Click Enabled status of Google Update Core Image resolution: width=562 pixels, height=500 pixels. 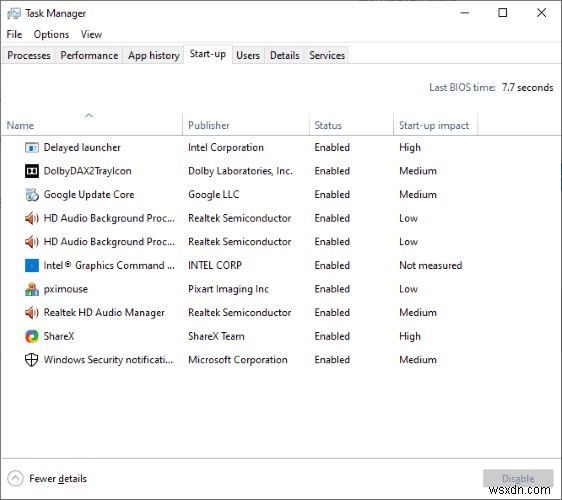[x=332, y=195]
